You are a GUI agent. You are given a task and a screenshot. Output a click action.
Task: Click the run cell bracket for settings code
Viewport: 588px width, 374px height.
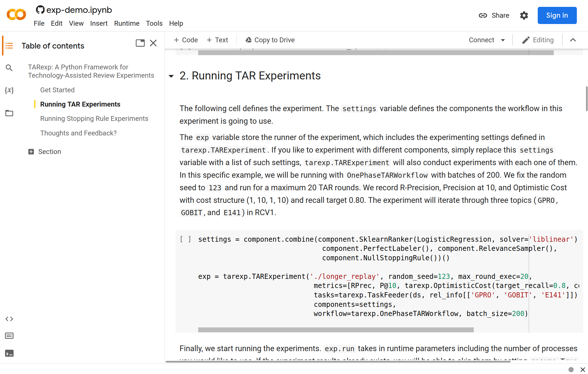coord(185,239)
